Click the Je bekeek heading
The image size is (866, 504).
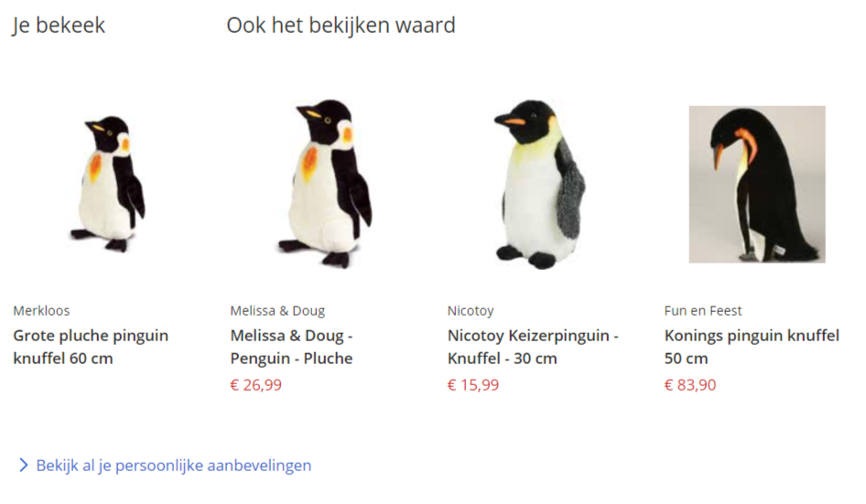point(59,26)
